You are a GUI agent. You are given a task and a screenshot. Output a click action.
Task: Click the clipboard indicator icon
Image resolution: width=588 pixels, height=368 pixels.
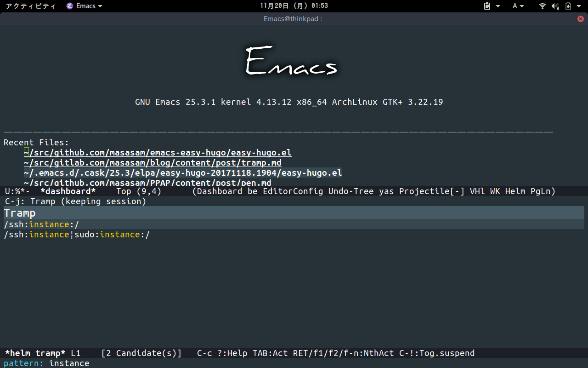click(487, 6)
